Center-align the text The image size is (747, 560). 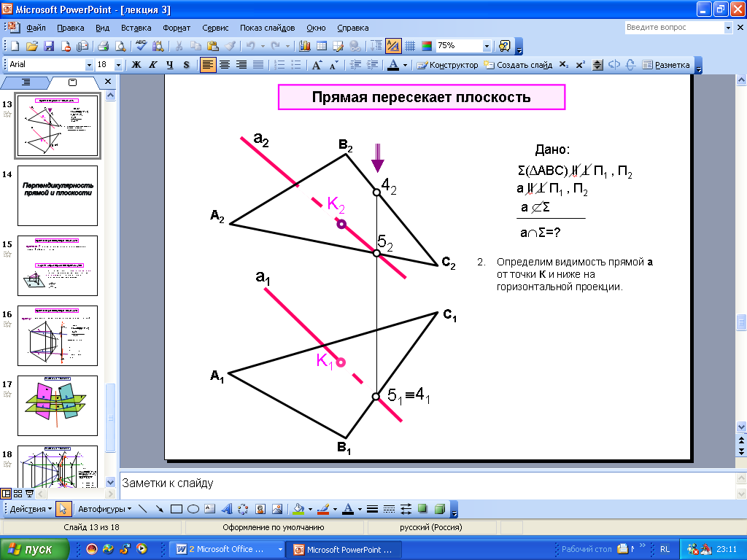[225, 65]
